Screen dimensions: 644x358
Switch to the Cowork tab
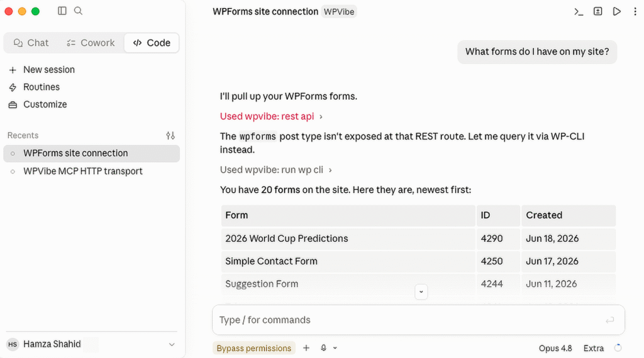tap(91, 43)
